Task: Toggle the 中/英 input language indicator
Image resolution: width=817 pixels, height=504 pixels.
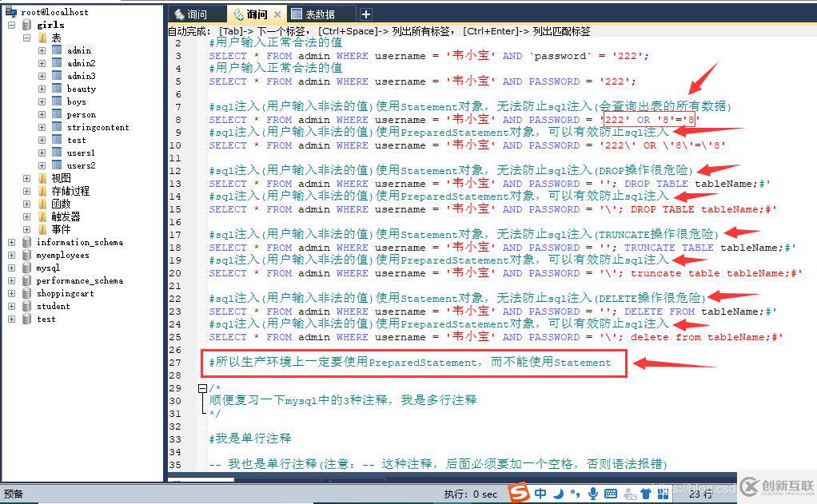Action: tap(540, 493)
